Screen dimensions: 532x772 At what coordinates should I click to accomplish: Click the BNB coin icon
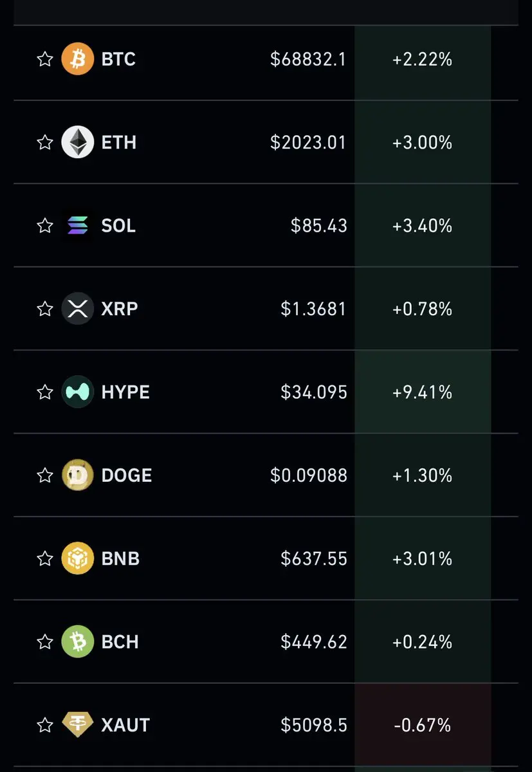coord(77,558)
